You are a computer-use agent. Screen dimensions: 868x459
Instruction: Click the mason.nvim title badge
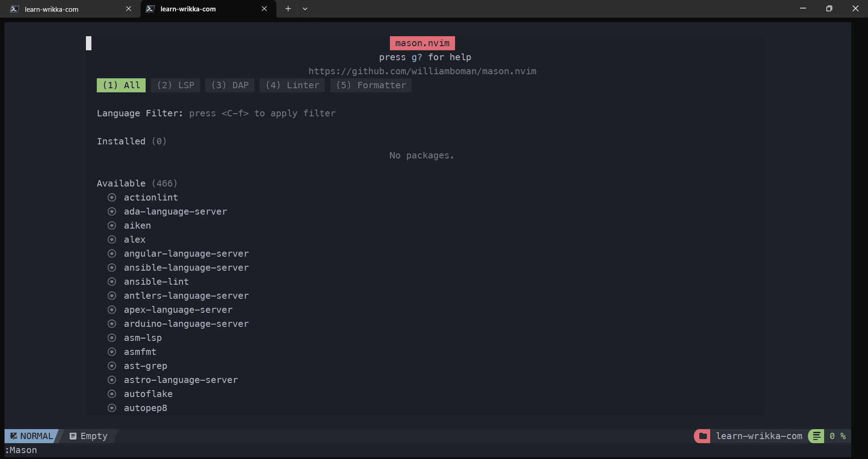point(422,43)
